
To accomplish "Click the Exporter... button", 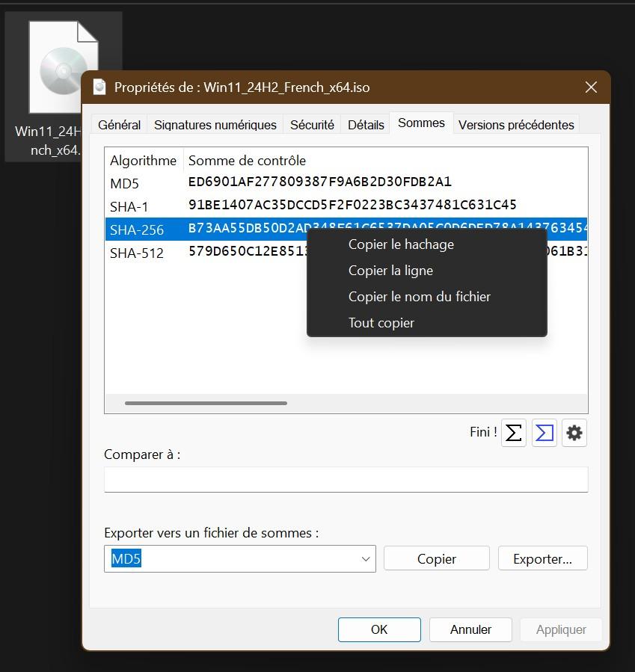I will 542,558.
